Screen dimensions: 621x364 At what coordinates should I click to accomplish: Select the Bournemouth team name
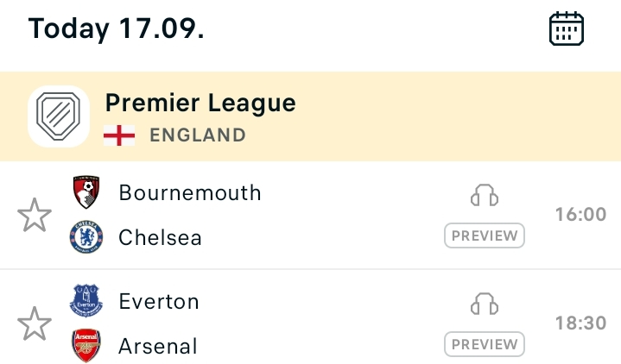(190, 192)
